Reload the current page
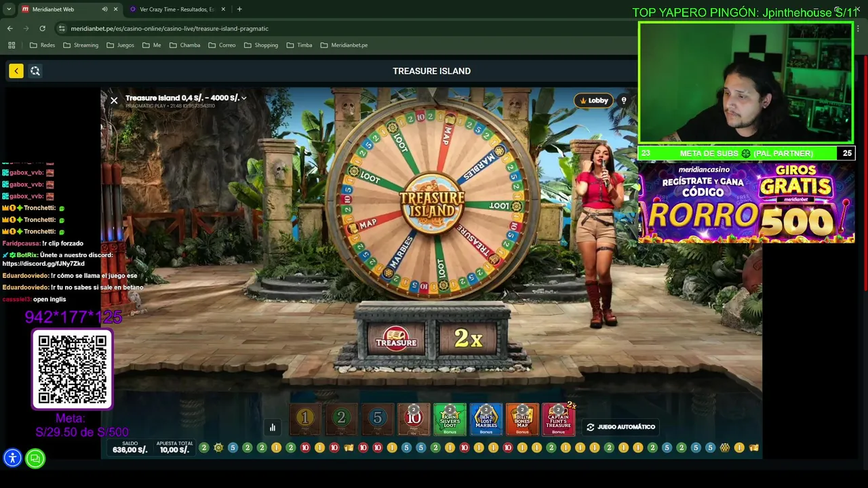 42,28
